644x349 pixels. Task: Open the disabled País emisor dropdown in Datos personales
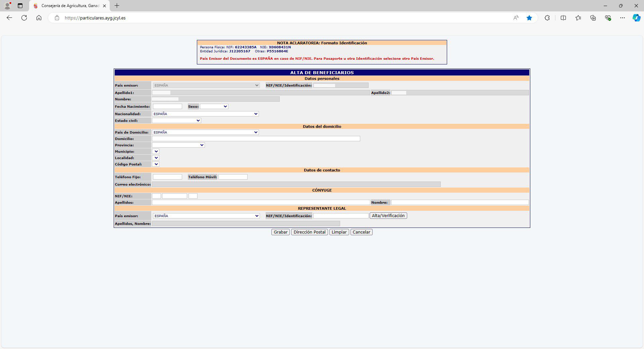click(x=206, y=85)
